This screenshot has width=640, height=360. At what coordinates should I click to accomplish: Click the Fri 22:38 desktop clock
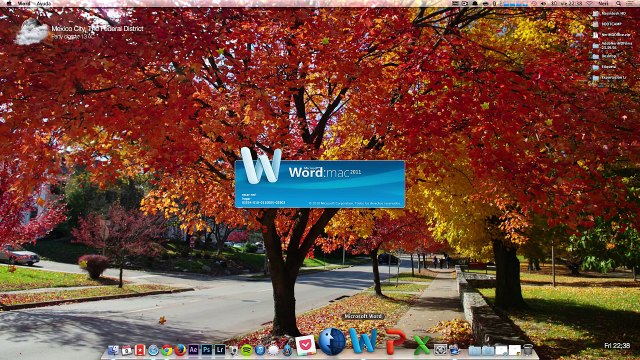(x=617, y=346)
